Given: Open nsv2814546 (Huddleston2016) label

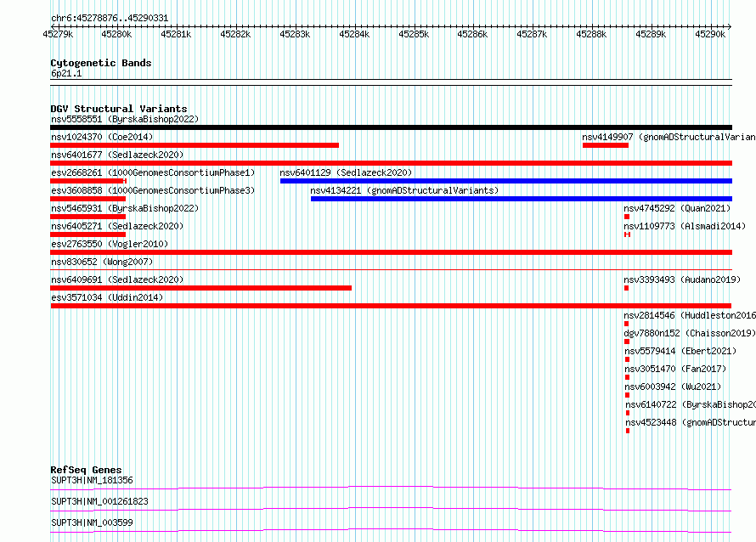Looking at the screenshot, I should pyautogui.click(x=690, y=315).
